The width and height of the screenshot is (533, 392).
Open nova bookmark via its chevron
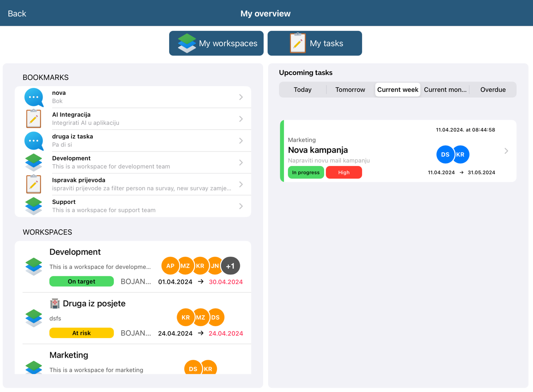point(241,97)
